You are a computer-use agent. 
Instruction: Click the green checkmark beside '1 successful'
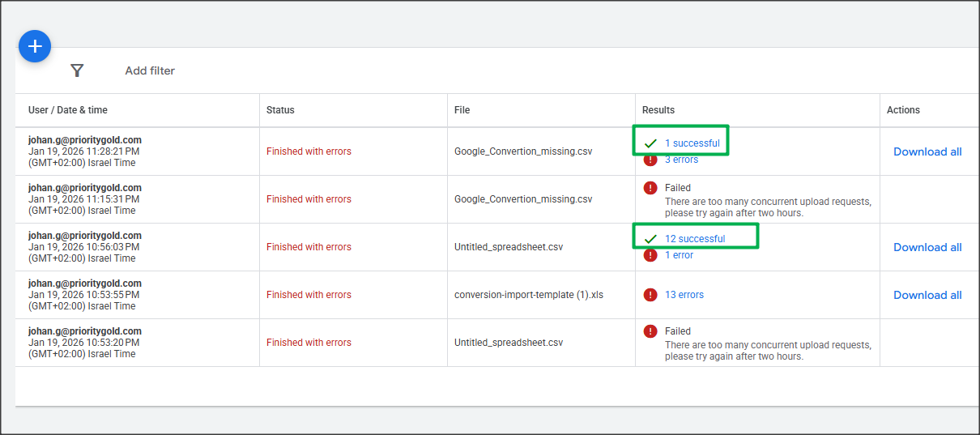(650, 143)
